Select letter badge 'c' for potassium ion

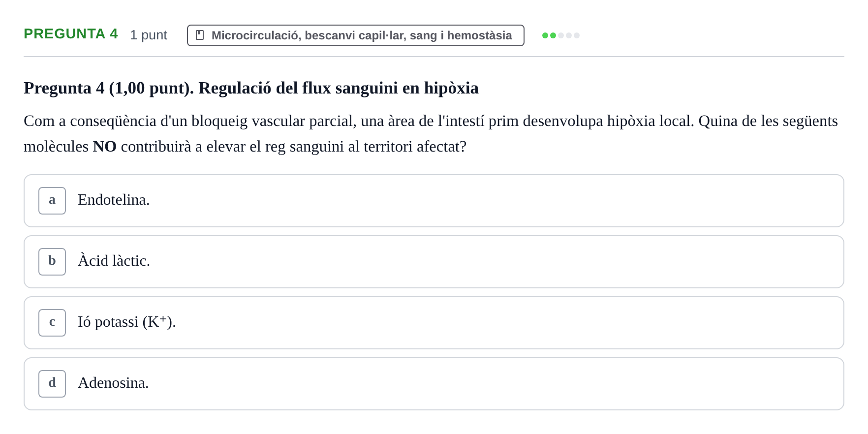pyautogui.click(x=52, y=323)
